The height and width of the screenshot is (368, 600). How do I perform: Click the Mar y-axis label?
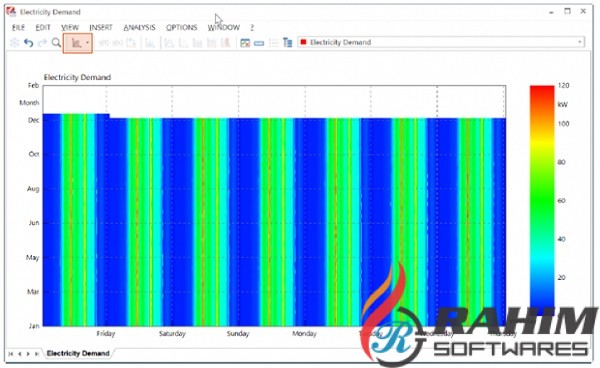[x=33, y=292]
